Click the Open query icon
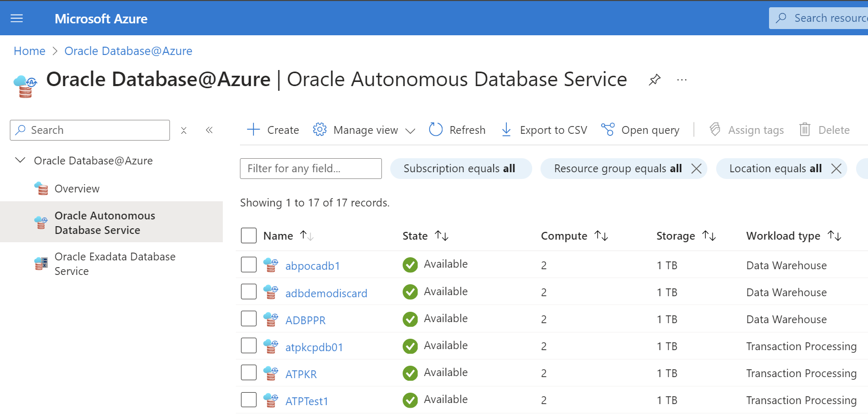868x416 pixels. (x=607, y=130)
